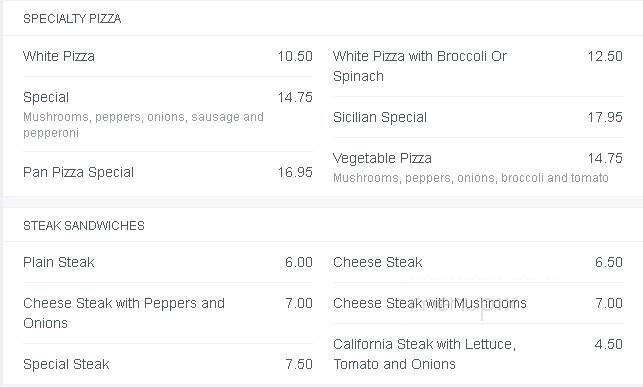Click the 4.50 California Steak price
This screenshot has height=387, width=643.
pyautogui.click(x=609, y=344)
